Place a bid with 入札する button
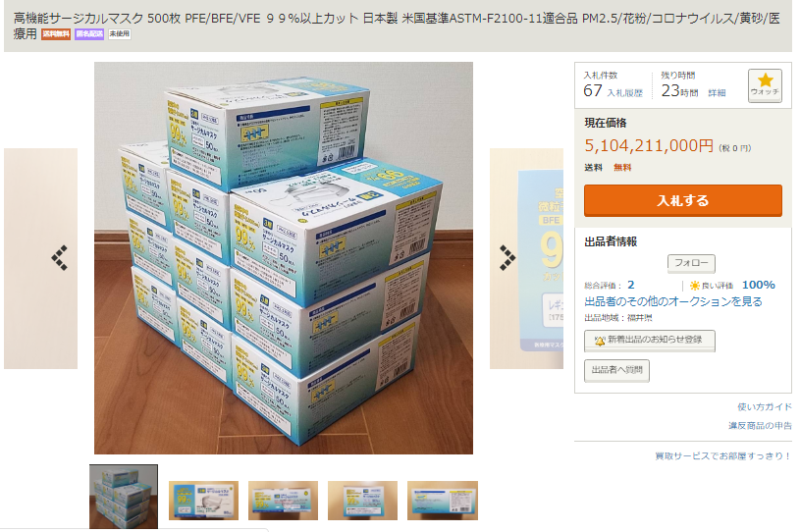Image resolution: width=800 pixels, height=532 pixels. pos(682,200)
